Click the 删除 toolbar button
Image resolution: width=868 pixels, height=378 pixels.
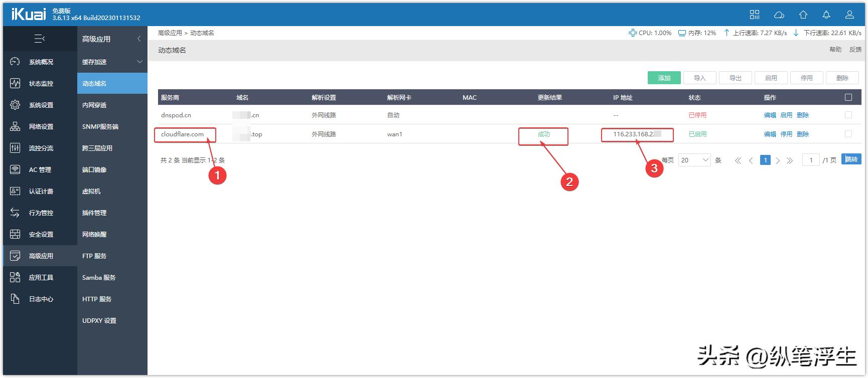pos(842,78)
